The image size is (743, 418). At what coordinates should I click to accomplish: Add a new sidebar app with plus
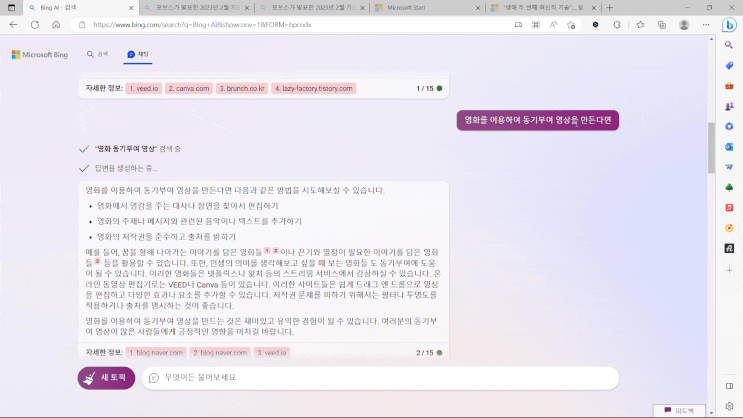coord(729,270)
